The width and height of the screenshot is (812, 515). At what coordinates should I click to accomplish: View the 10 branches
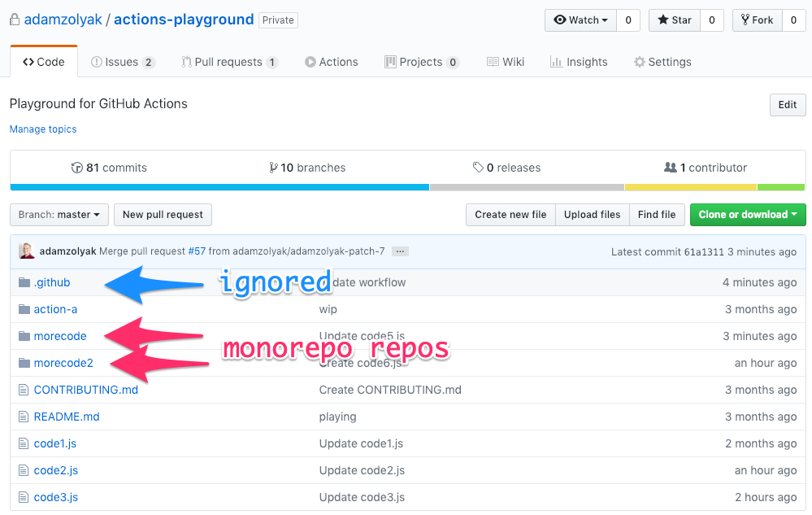point(307,168)
